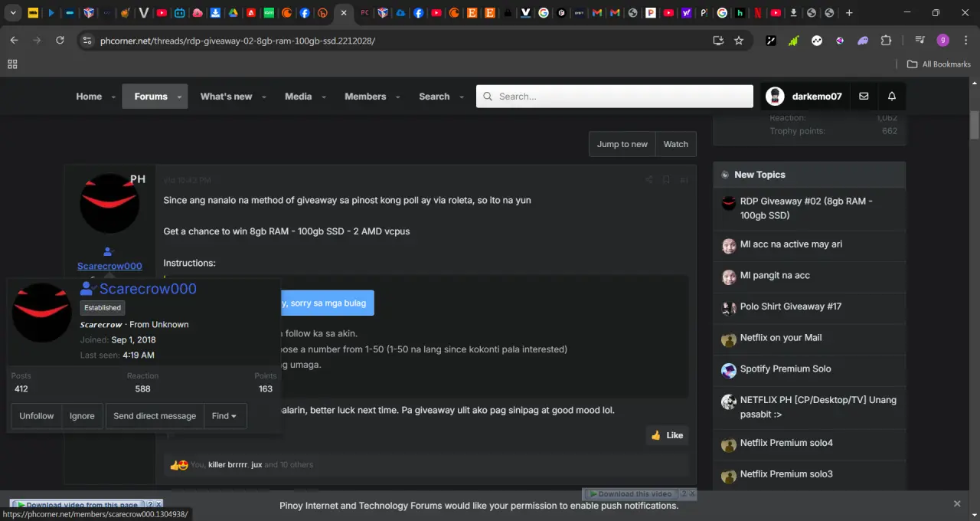This screenshot has width=980, height=521.
Task: Open the media control icon in Chrome toolbar
Action: tap(920, 41)
